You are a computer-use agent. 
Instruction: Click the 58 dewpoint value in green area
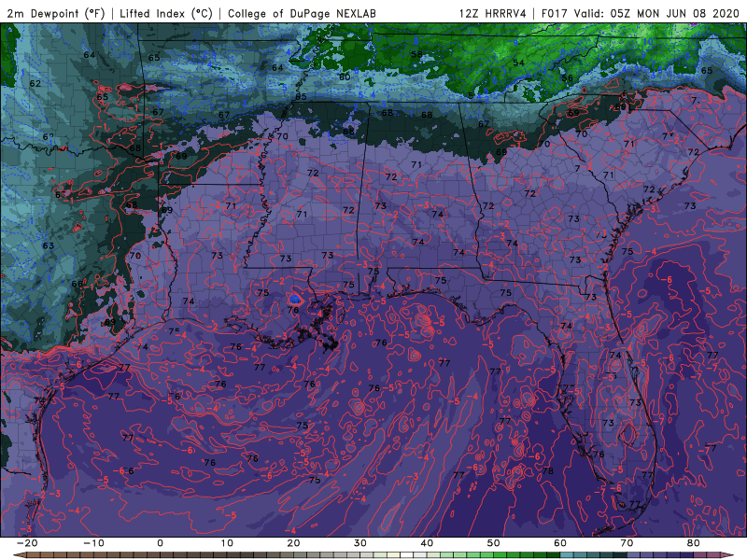(x=416, y=54)
